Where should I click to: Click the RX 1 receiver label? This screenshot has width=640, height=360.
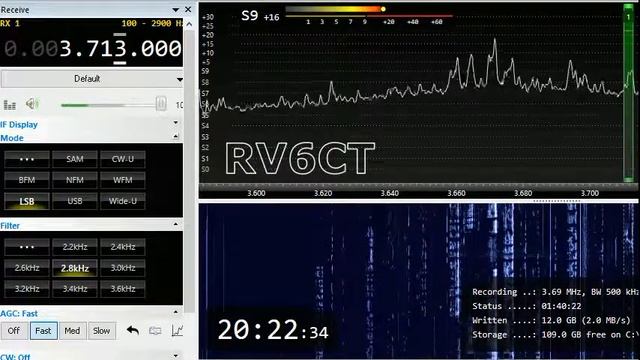10,23
